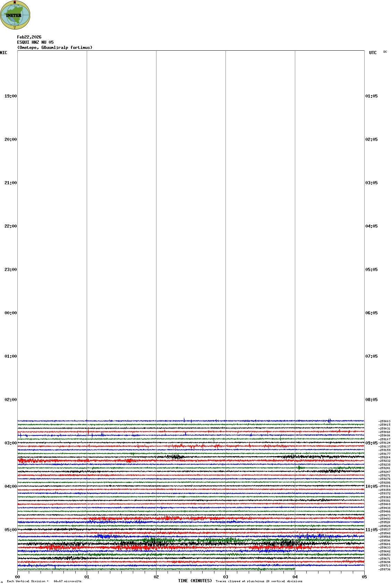The height and width of the screenshot is (586, 392).
Task: Click the NIC local time column header
Action: point(3,53)
